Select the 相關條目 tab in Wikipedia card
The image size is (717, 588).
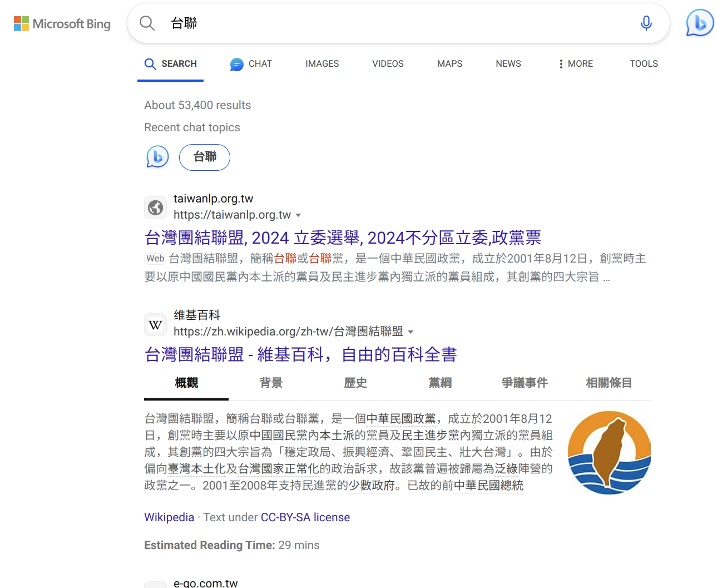click(x=609, y=383)
